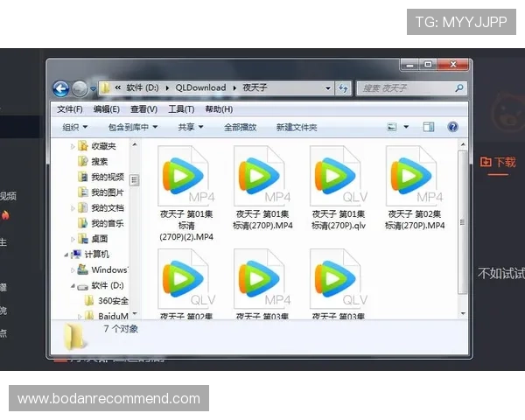Select the 第03集 MP4 file icon
Screen dimensions: 525x420
pyautogui.click(x=262, y=278)
